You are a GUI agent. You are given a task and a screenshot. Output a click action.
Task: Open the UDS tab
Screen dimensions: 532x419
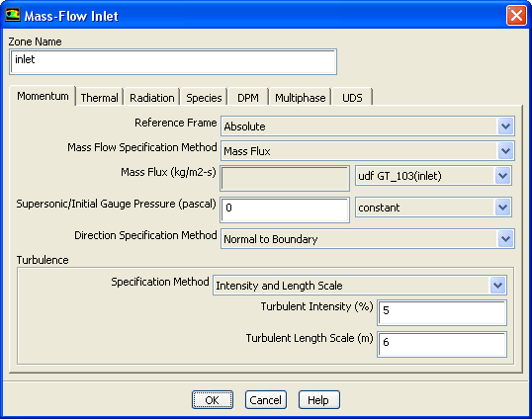[352, 98]
